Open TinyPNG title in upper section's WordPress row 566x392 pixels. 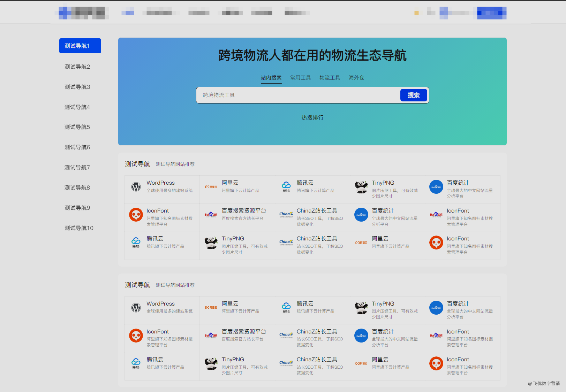[383, 183]
